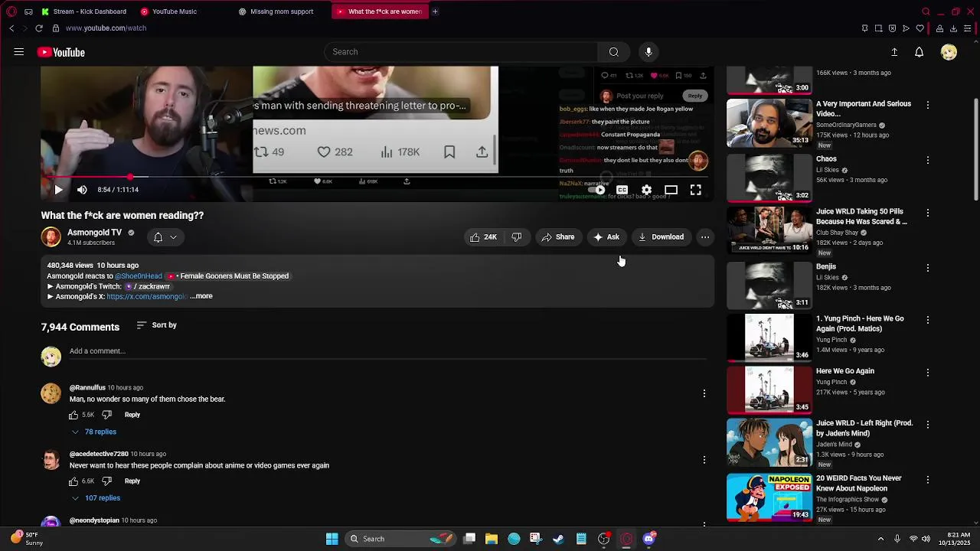Click the Ask button
The height and width of the screenshot is (551, 980).
606,237
